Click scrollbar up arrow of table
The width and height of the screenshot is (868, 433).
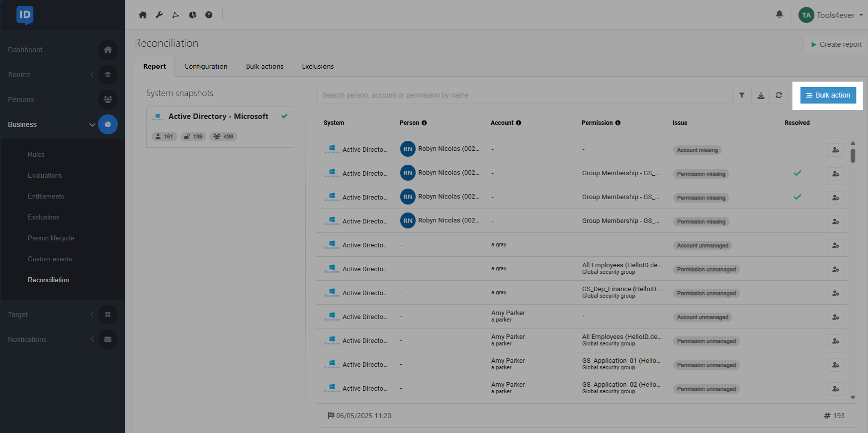click(x=853, y=143)
